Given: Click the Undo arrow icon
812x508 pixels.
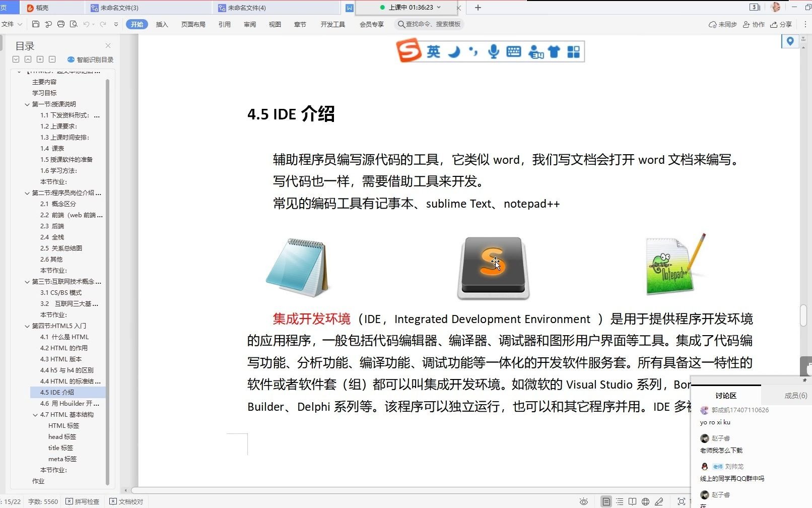Looking at the screenshot, I should click(86, 24).
